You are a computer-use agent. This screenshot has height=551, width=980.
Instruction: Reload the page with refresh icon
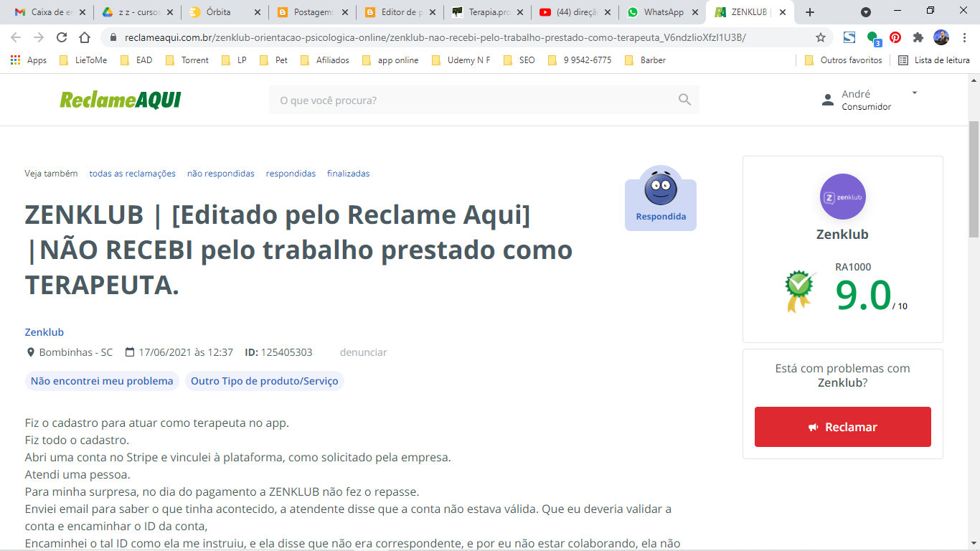click(62, 37)
